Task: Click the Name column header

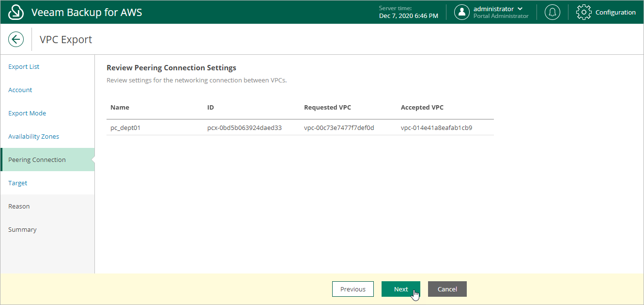Action: click(120, 107)
